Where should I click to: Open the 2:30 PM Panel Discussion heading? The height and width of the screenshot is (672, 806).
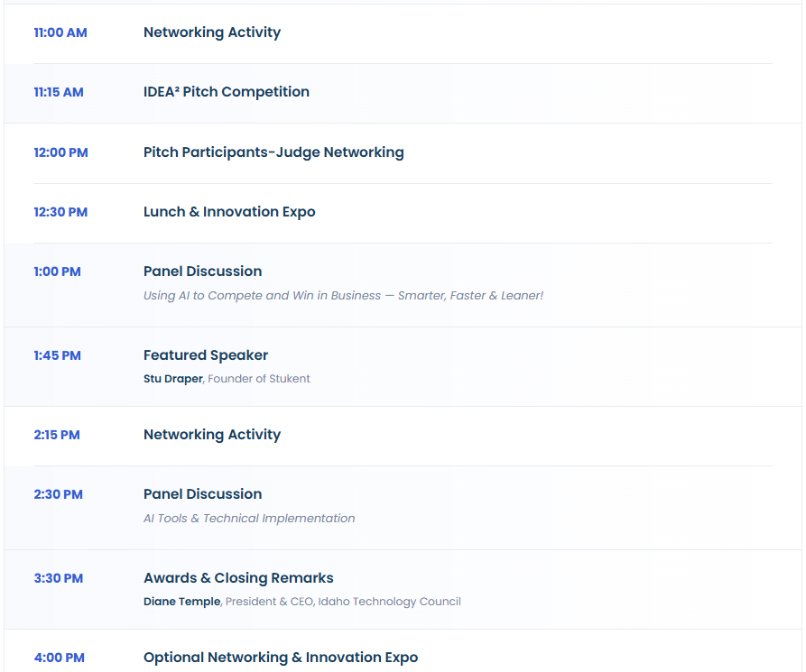point(202,494)
